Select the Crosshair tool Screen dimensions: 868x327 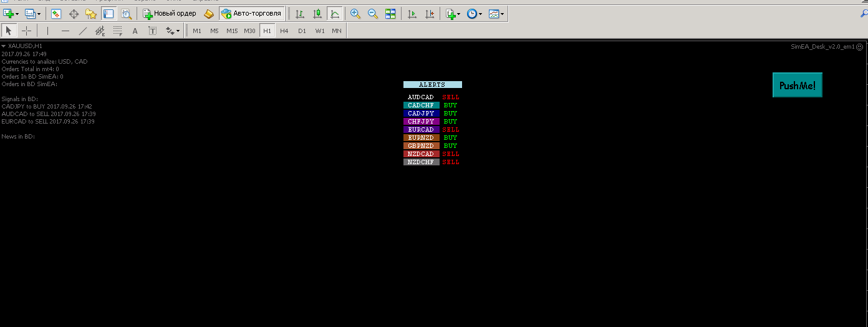pos(26,31)
